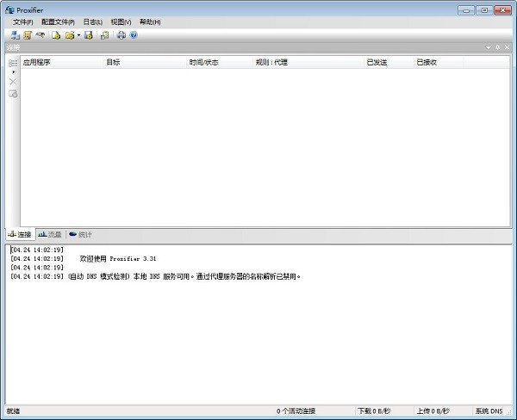
Task: Open Proxification Rules toolbar icon
Action: click(x=28, y=35)
